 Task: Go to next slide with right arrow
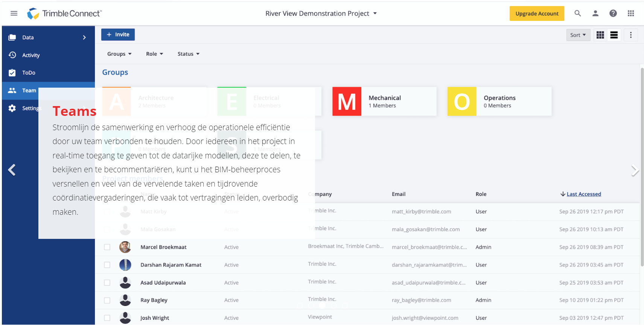coord(635,170)
